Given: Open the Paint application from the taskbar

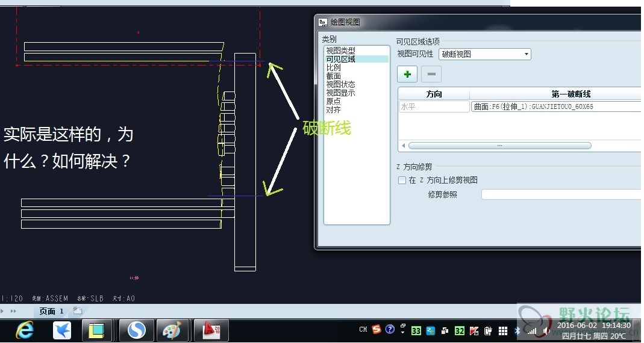Looking at the screenshot, I should tap(172, 330).
